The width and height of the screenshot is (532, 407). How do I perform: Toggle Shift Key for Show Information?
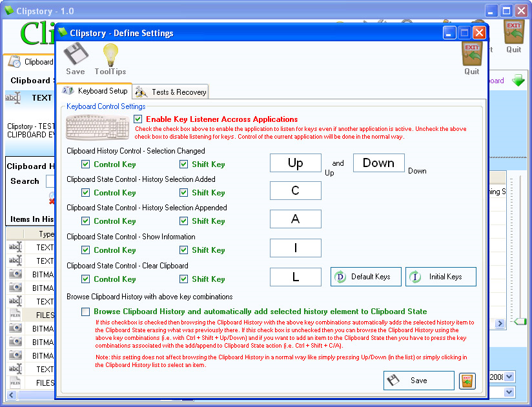183,250
